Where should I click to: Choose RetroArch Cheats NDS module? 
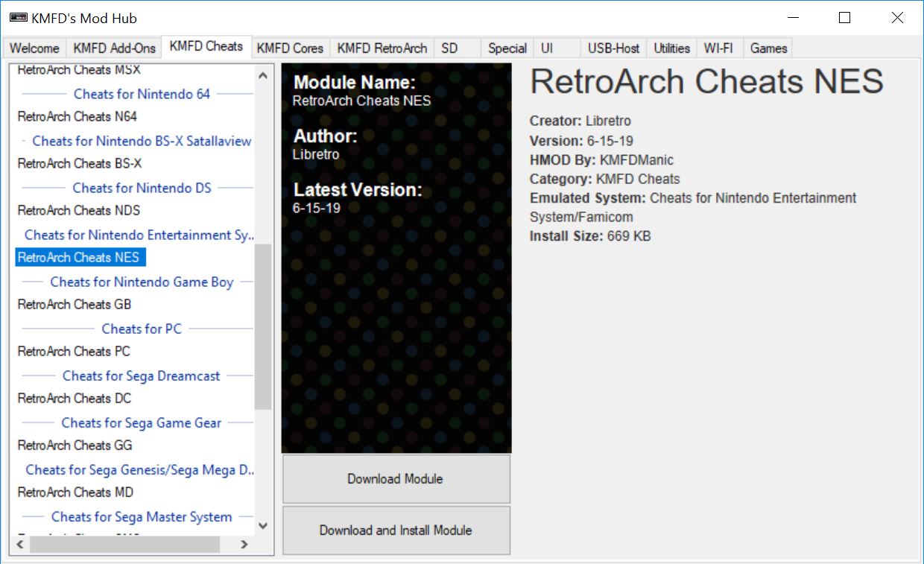click(79, 210)
